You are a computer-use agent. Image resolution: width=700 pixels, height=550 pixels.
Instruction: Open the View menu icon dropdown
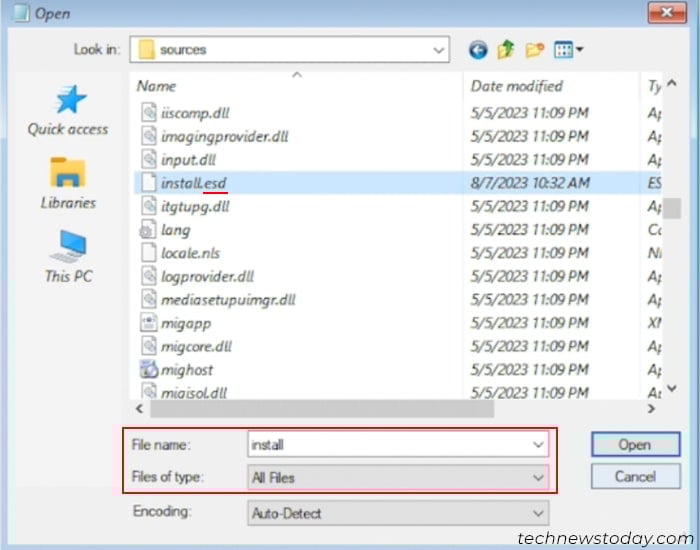[568, 50]
